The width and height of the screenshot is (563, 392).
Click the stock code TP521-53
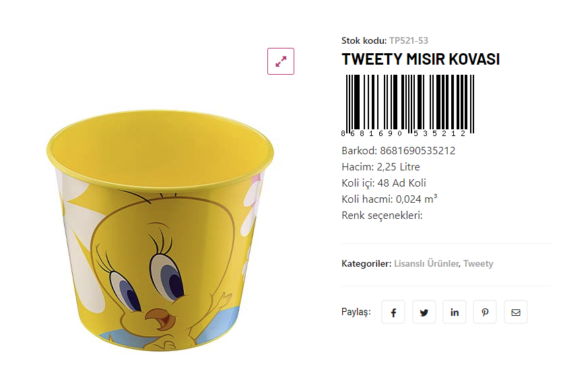tap(409, 41)
